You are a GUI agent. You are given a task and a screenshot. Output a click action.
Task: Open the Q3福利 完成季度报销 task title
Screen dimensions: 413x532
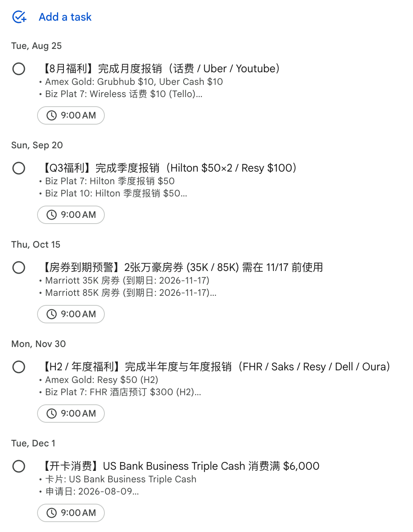(x=169, y=168)
